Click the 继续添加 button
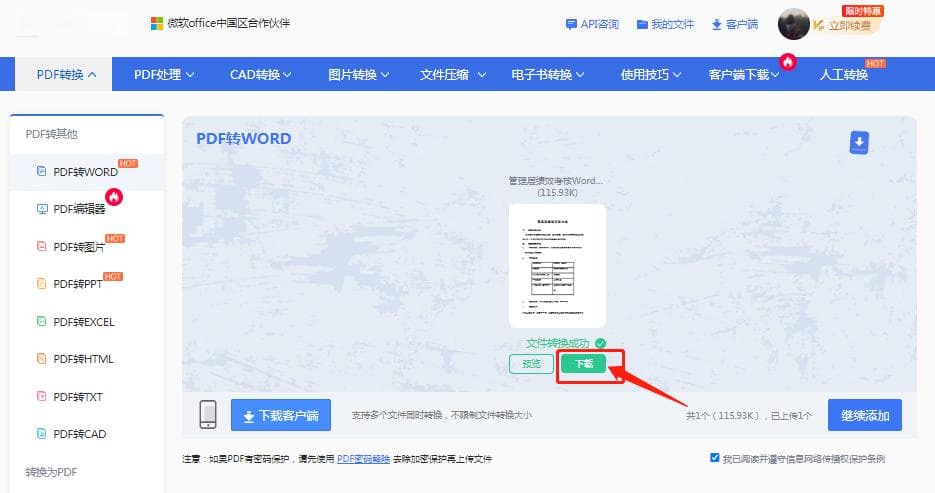Viewport: 935px width, 493px height. click(865, 415)
